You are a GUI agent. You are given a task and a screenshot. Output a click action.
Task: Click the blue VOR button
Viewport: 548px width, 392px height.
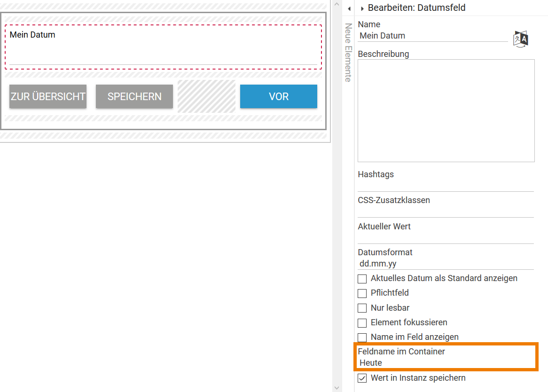click(x=278, y=96)
